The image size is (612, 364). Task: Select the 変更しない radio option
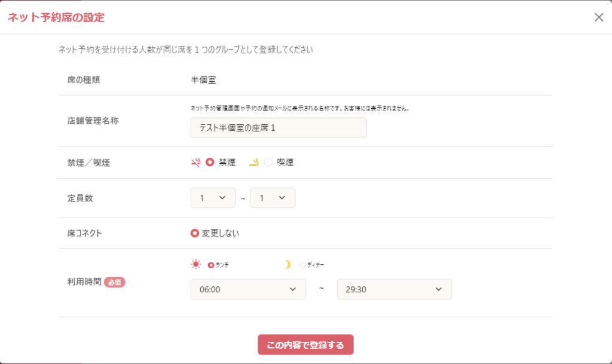[195, 233]
